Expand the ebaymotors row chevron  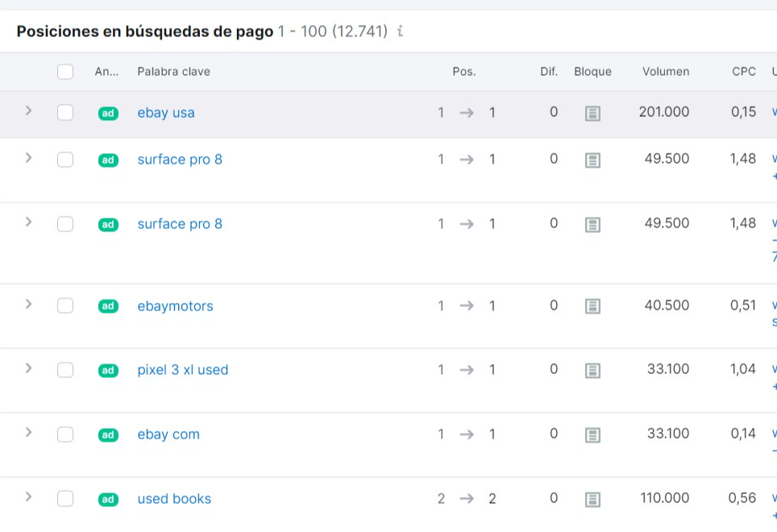pos(28,304)
